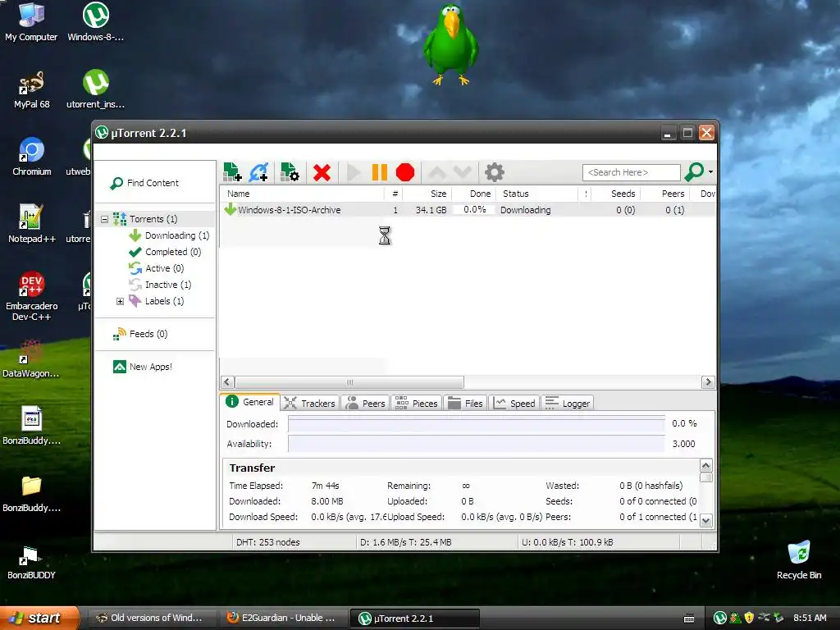Open the Windows Start button
Screen dimensions: 840x630
click(39, 619)
